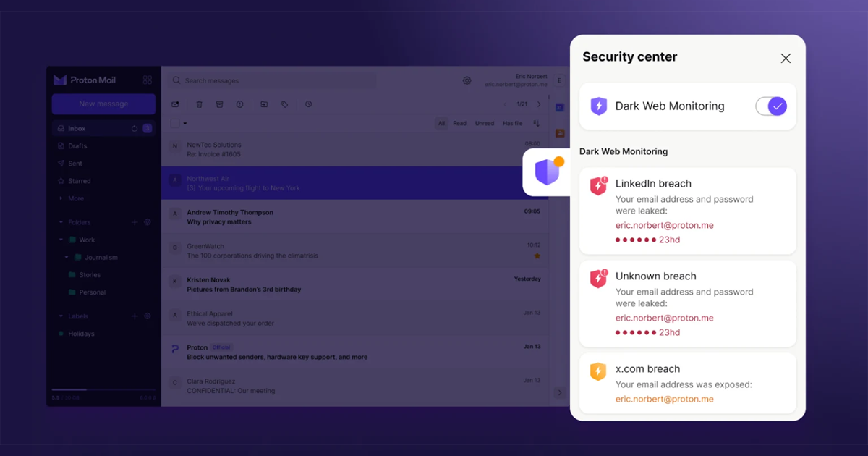
Task: Open the Labels settings gear
Action: (148, 316)
